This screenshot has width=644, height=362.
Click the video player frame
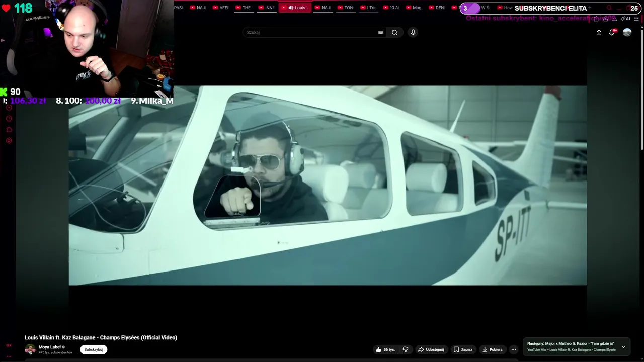click(x=328, y=186)
